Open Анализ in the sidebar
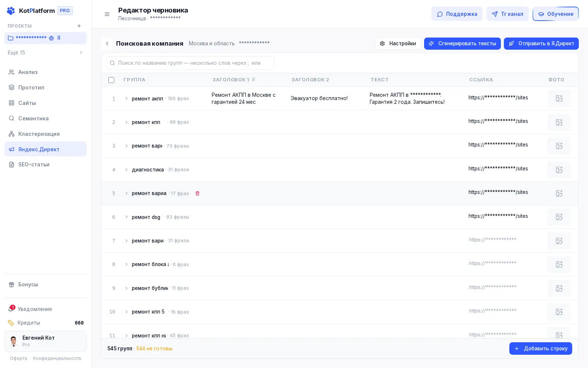 46,72
